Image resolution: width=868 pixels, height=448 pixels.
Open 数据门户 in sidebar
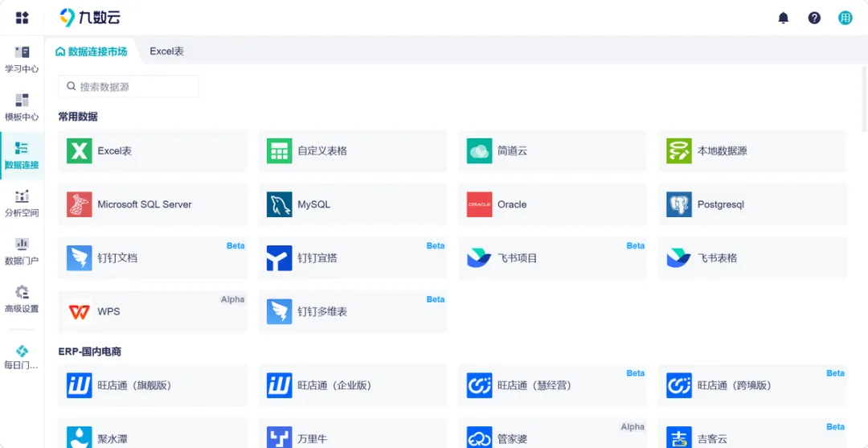23,252
